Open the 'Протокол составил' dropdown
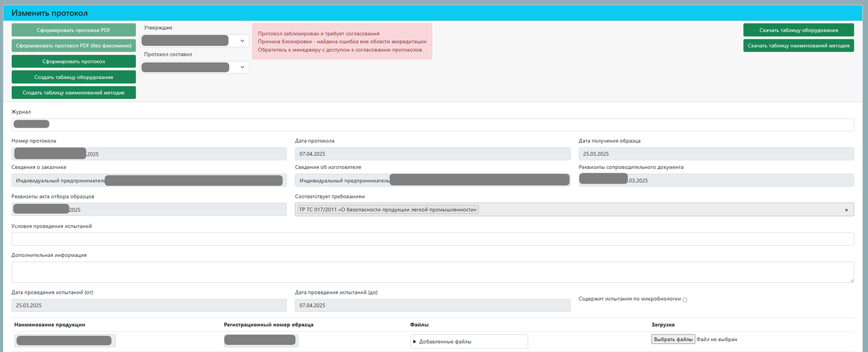Image resolution: width=868 pixels, height=352 pixels. tap(195, 67)
